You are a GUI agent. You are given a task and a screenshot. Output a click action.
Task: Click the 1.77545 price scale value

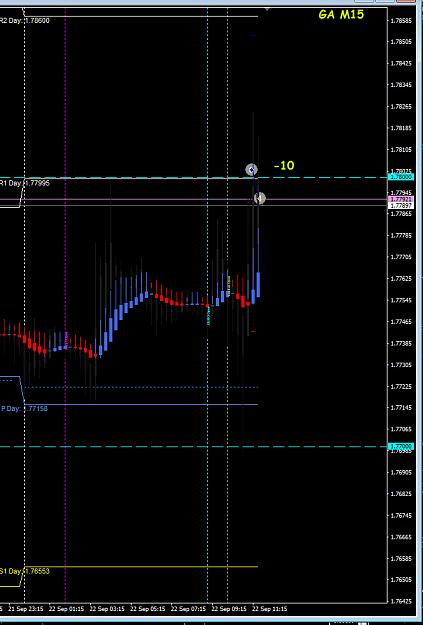coord(401,300)
